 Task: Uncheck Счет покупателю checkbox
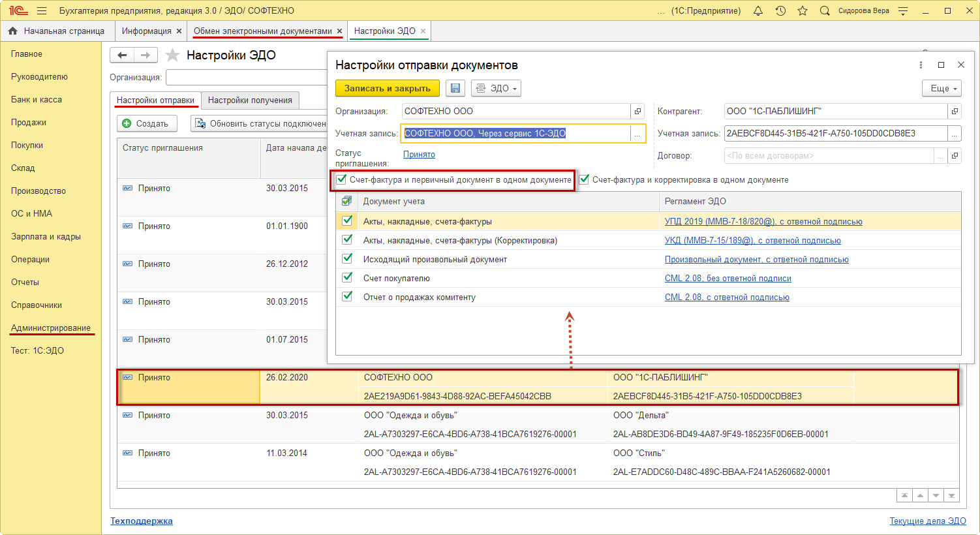(347, 278)
